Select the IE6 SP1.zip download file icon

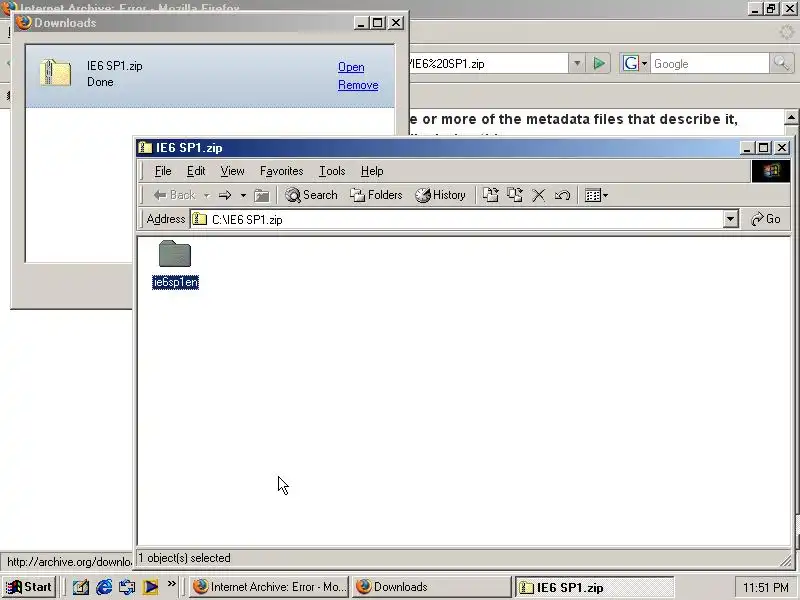[55, 72]
